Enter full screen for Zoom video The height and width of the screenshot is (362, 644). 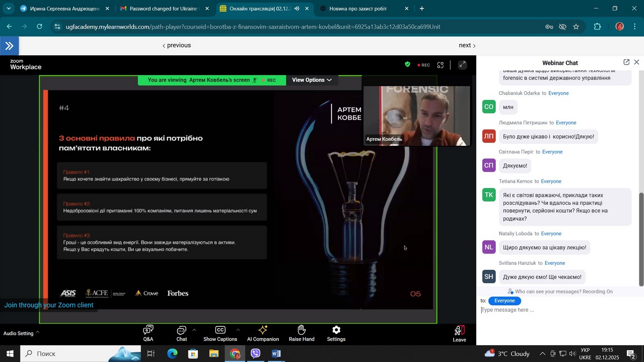462,65
